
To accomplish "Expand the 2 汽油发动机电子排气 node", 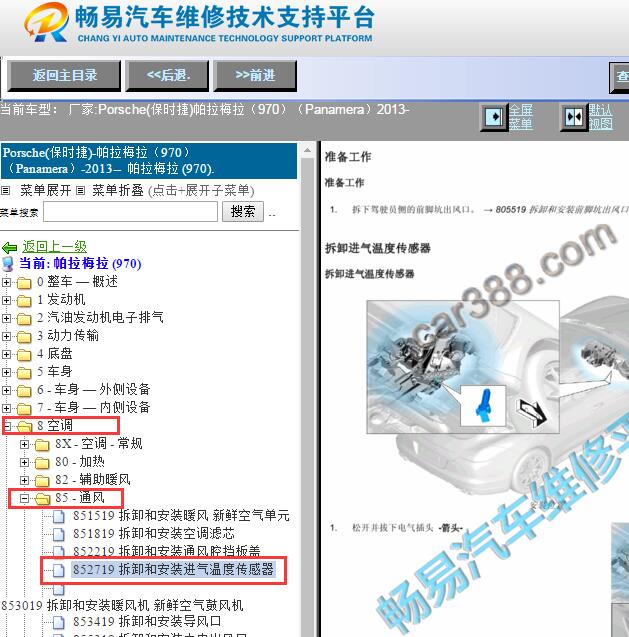I will click(6, 318).
